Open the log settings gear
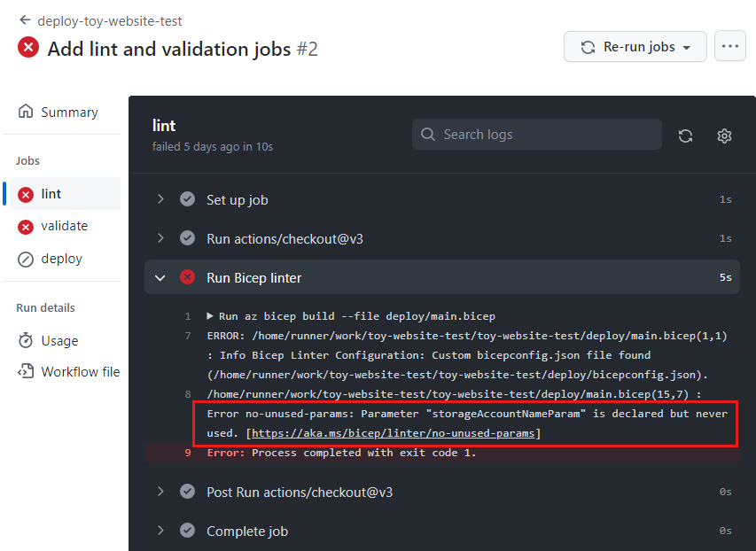The width and height of the screenshot is (756, 551). pyautogui.click(x=724, y=136)
